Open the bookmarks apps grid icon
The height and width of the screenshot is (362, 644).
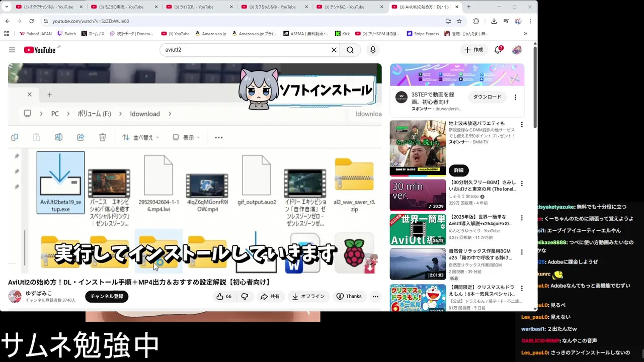(7, 34)
